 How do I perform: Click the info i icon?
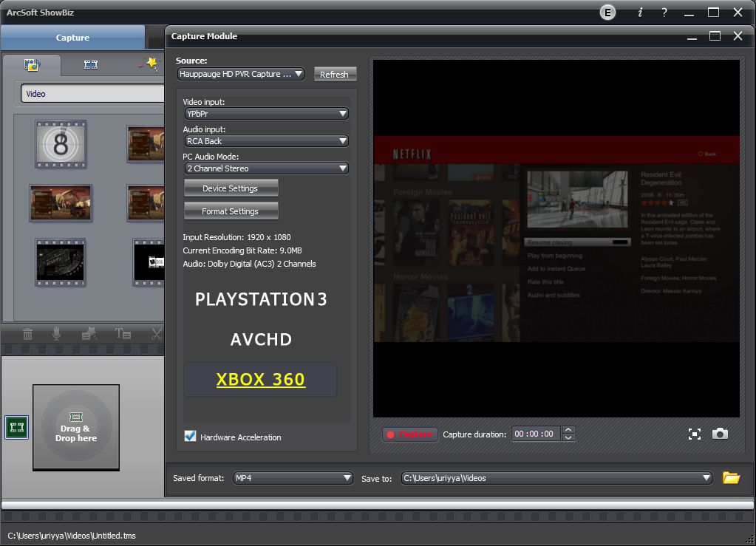640,13
